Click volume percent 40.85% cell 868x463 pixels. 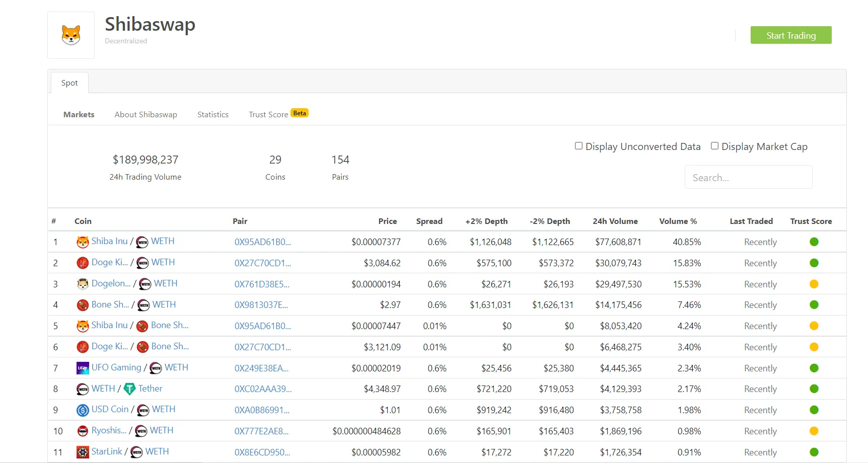click(x=687, y=242)
